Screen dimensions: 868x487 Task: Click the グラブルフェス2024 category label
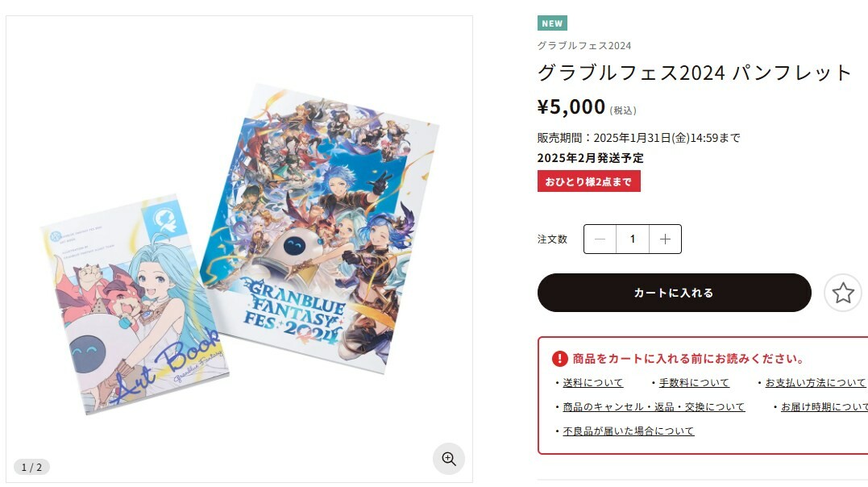click(x=584, y=45)
